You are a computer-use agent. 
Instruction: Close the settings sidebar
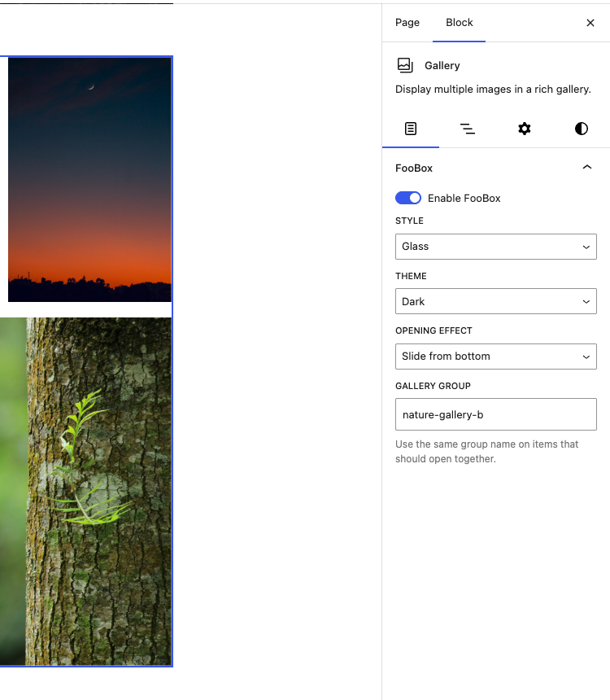[590, 23]
